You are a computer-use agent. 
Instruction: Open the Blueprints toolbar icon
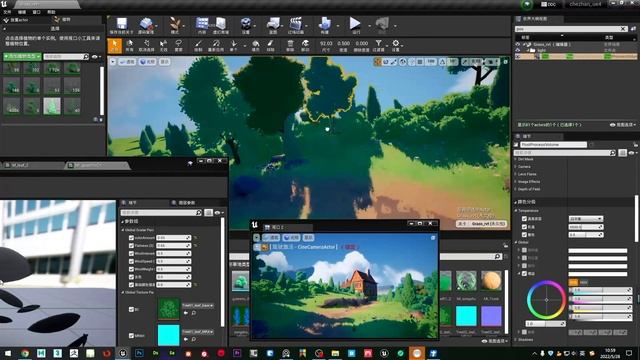(x=273, y=24)
